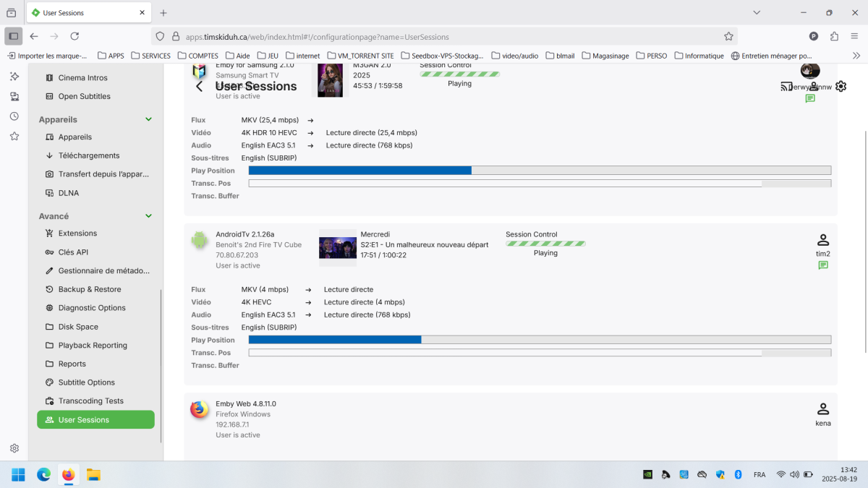Screen dimensions: 868x488
Task: Open File Explorer from the taskbar
Action: coord(93,475)
